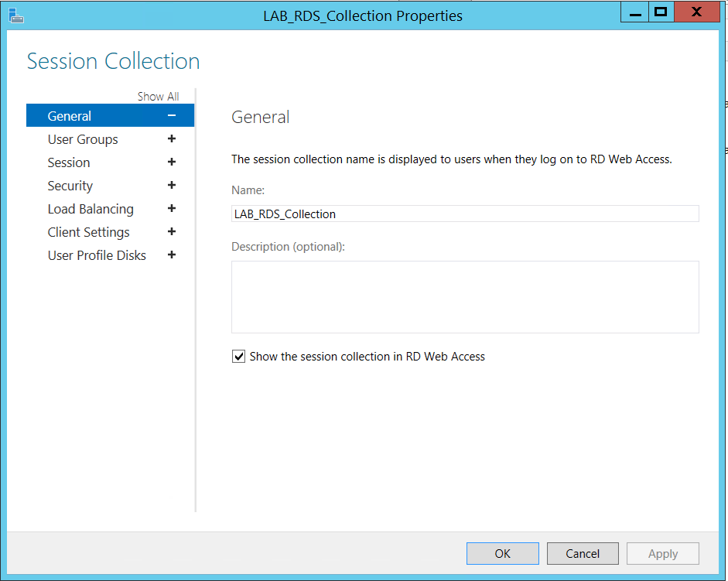
Task: Click the Cancel button
Action: (583, 553)
